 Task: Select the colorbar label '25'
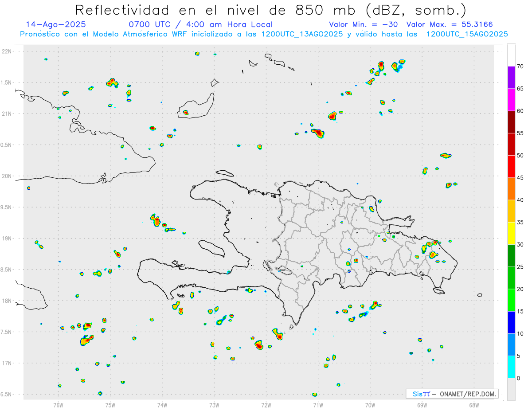520,267
